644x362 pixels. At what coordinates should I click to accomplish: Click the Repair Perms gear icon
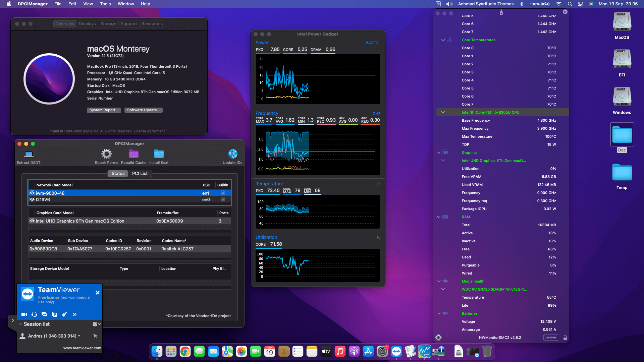coord(106,154)
